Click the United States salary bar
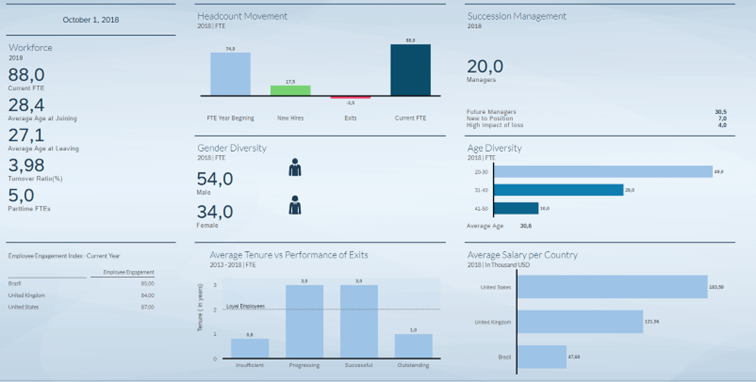The height and width of the screenshot is (382, 756). point(613,287)
